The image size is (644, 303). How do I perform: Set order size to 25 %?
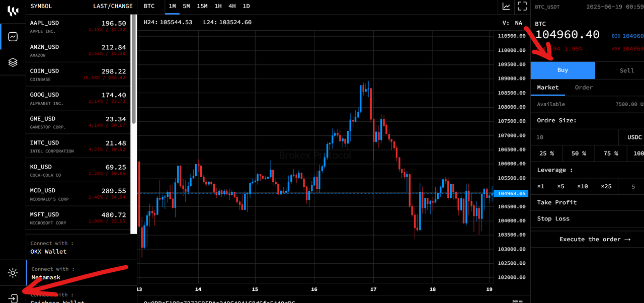[x=547, y=154]
